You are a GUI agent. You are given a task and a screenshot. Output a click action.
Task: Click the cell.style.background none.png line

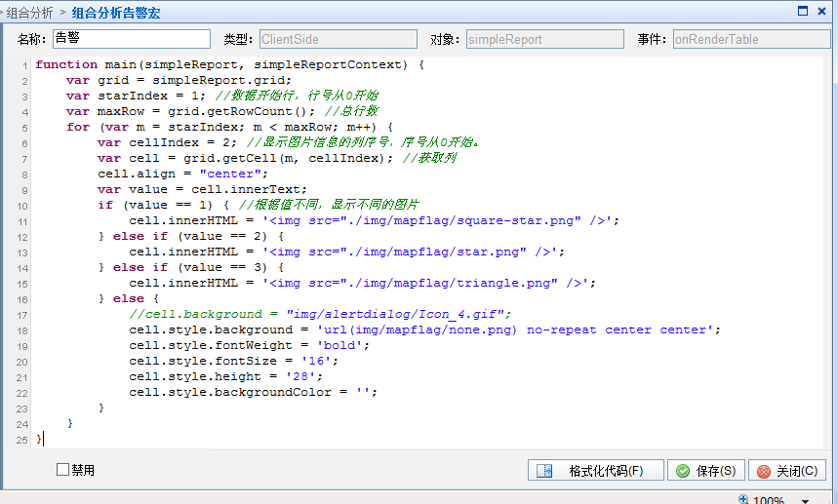tap(424, 330)
